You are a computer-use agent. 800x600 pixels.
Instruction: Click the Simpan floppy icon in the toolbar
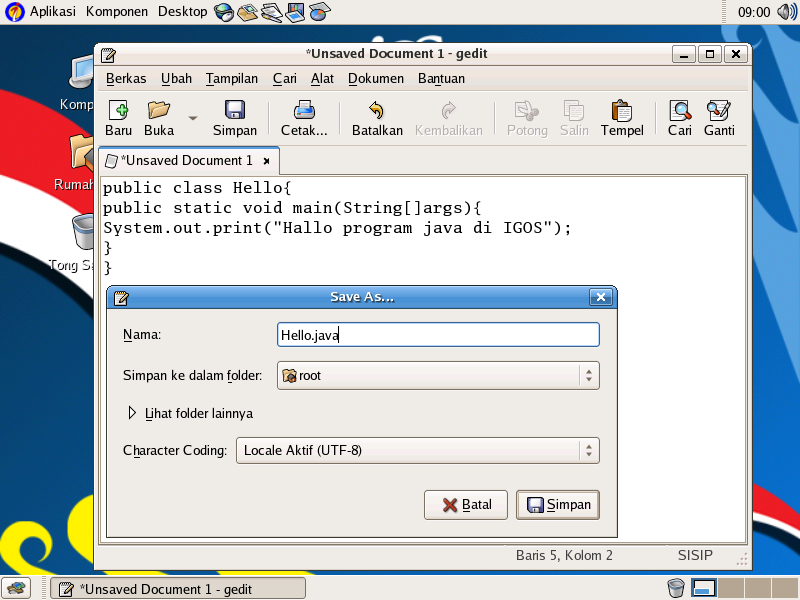[235, 110]
